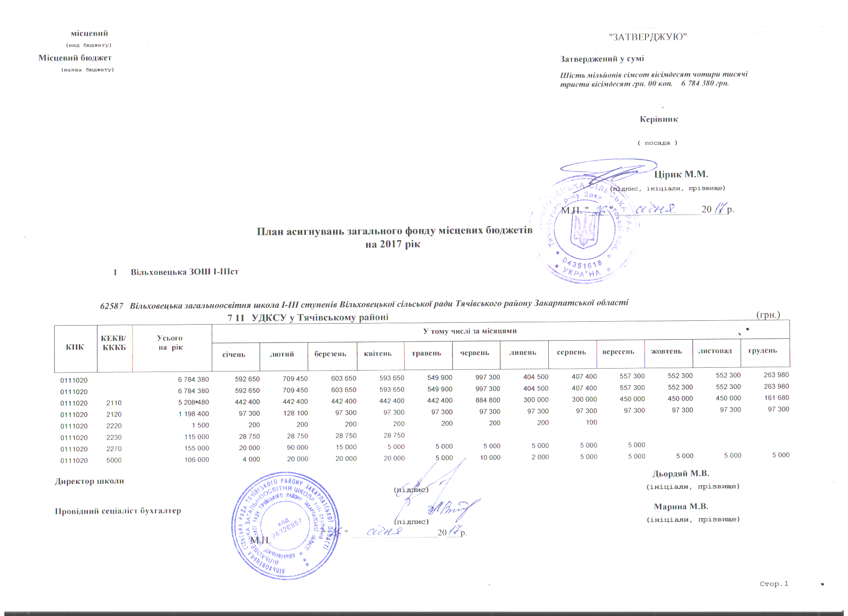
Task: Click the yearly total "155 000"
Action: tap(197, 448)
